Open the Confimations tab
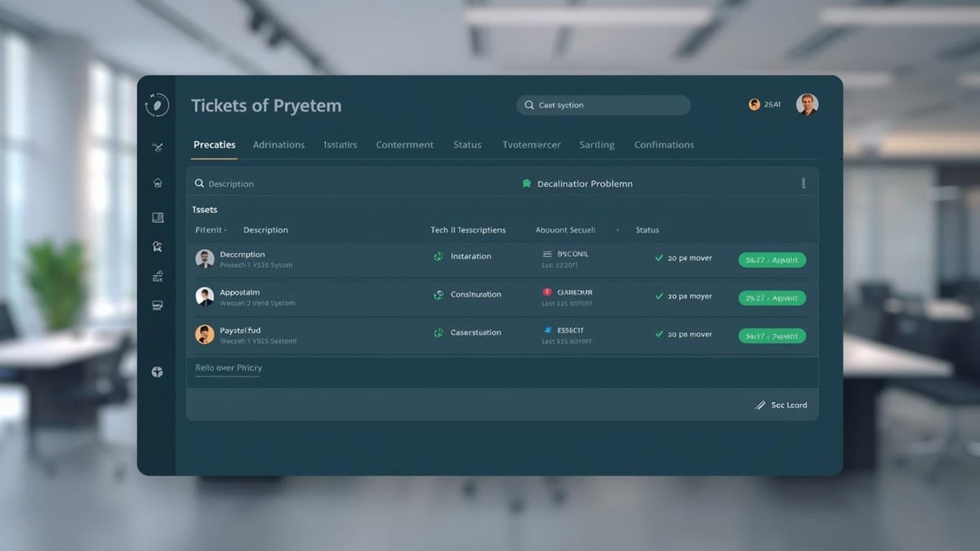980x551 pixels. tap(663, 144)
